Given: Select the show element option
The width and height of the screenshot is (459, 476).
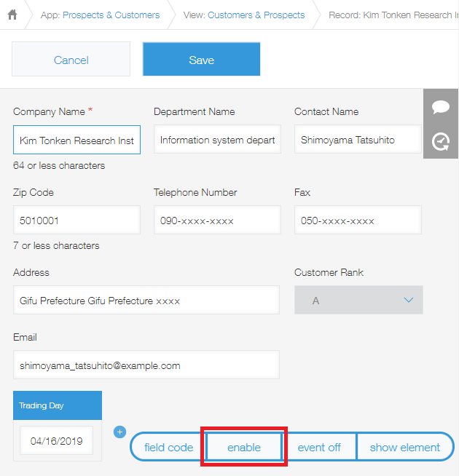Looking at the screenshot, I should [404, 448].
